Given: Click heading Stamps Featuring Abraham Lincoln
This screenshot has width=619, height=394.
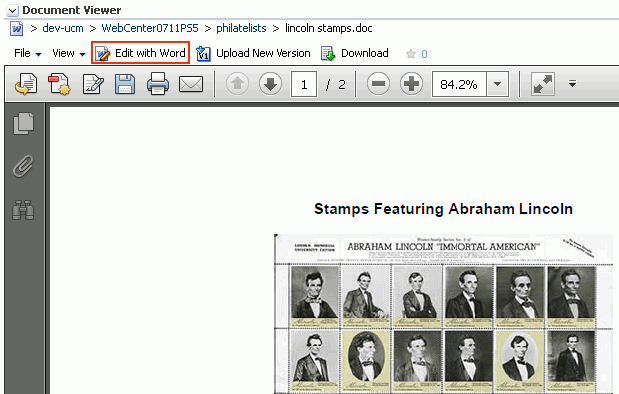Looking at the screenshot, I should click(443, 209).
